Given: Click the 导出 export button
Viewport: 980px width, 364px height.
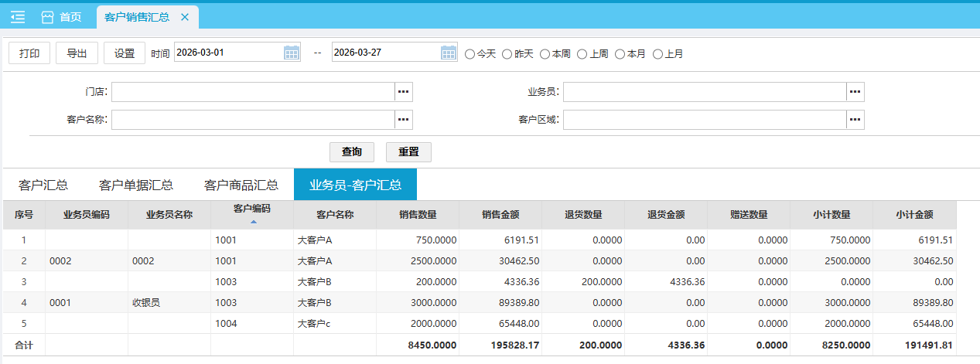Looking at the screenshot, I should pos(77,53).
